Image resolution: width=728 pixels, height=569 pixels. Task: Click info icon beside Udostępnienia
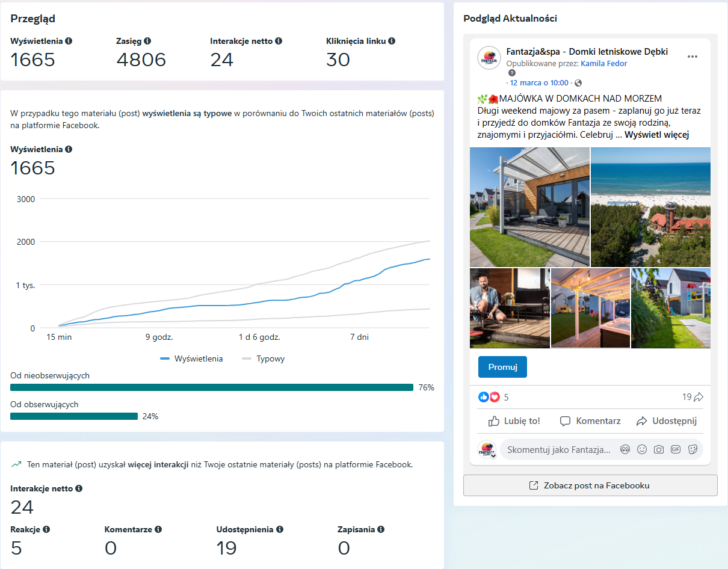pos(280,530)
